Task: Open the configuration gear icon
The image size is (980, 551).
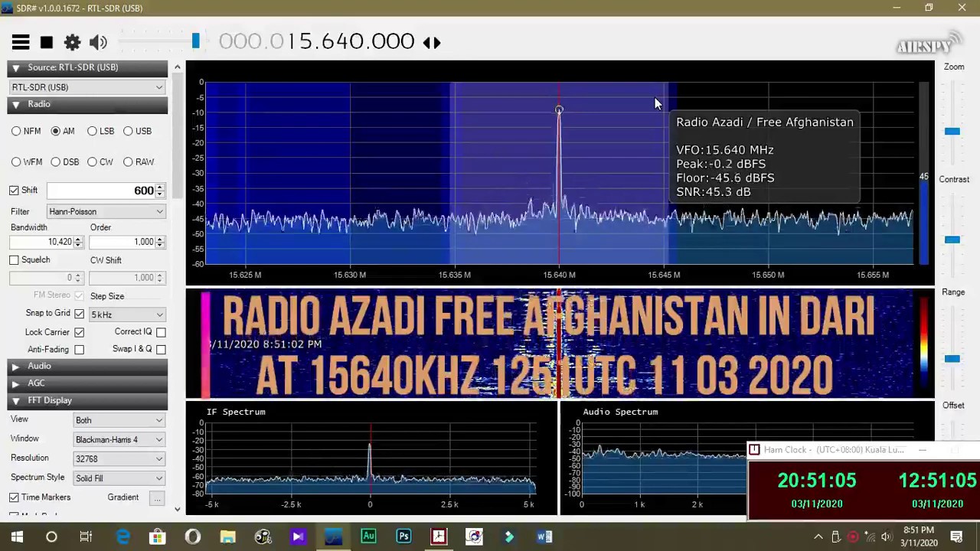Action: point(72,42)
